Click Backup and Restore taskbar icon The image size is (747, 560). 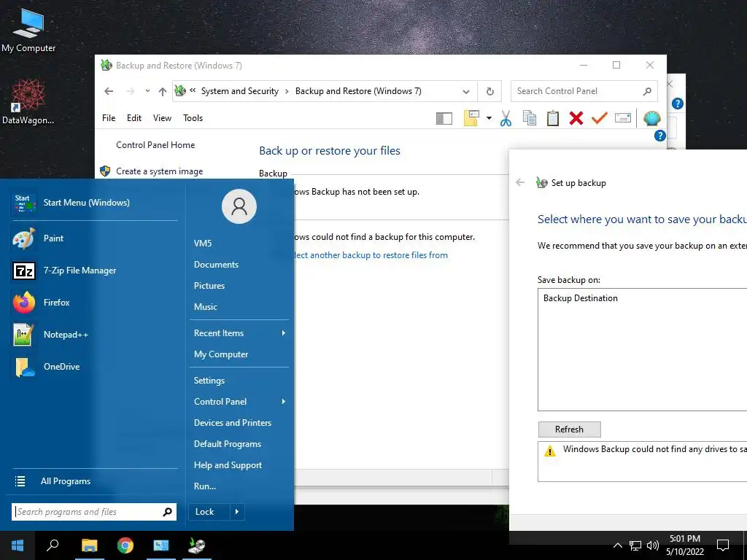tap(197, 545)
